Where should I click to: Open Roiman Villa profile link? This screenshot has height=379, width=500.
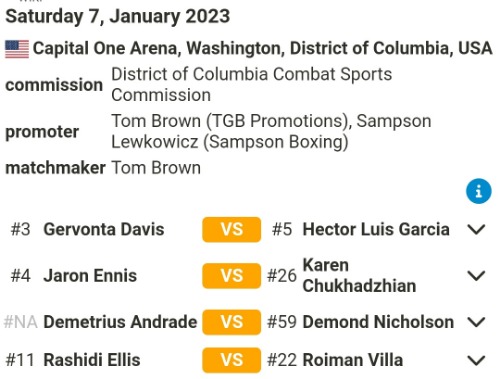pyautogui.click(x=353, y=360)
